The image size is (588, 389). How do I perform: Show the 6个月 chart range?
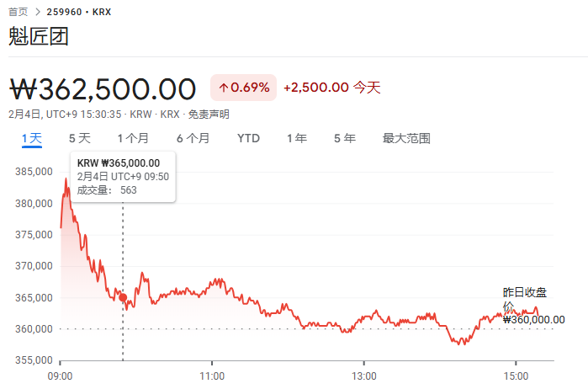coord(193,139)
